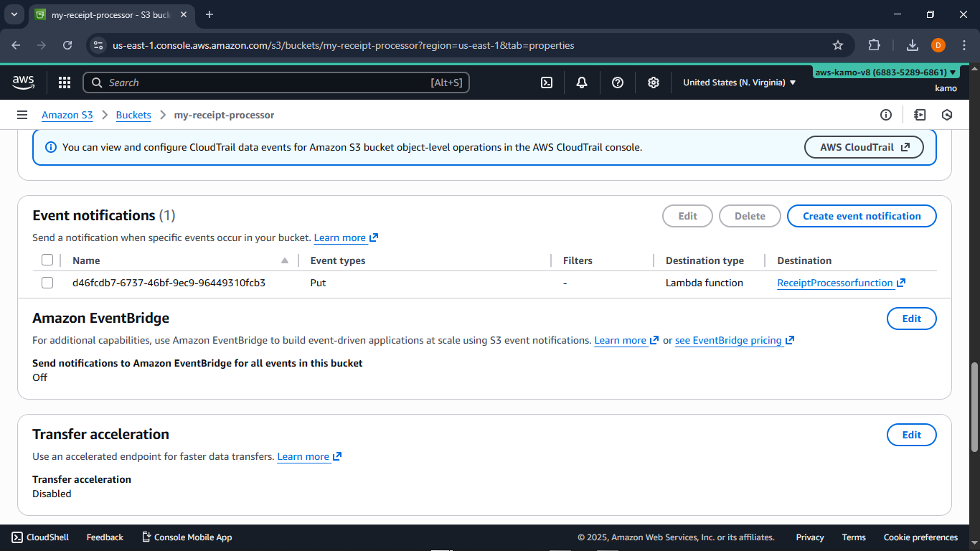Click the AWS logo
The height and width of the screenshot is (551, 980).
(23, 82)
